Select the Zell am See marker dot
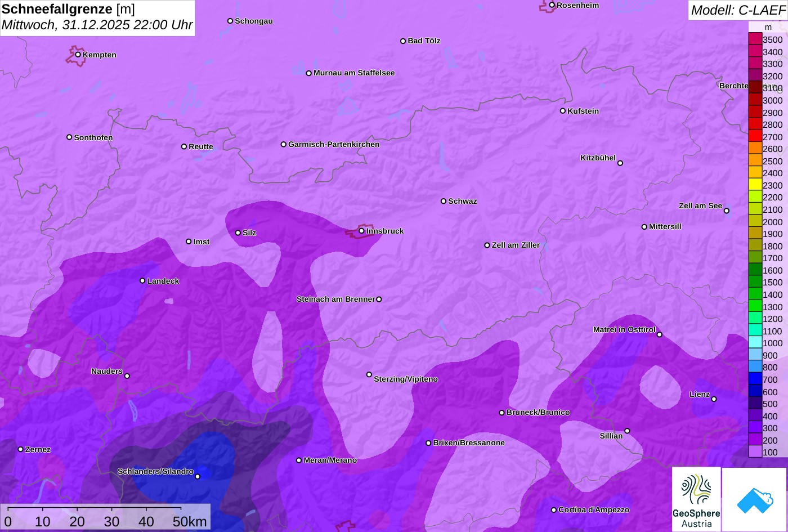 click(x=726, y=211)
